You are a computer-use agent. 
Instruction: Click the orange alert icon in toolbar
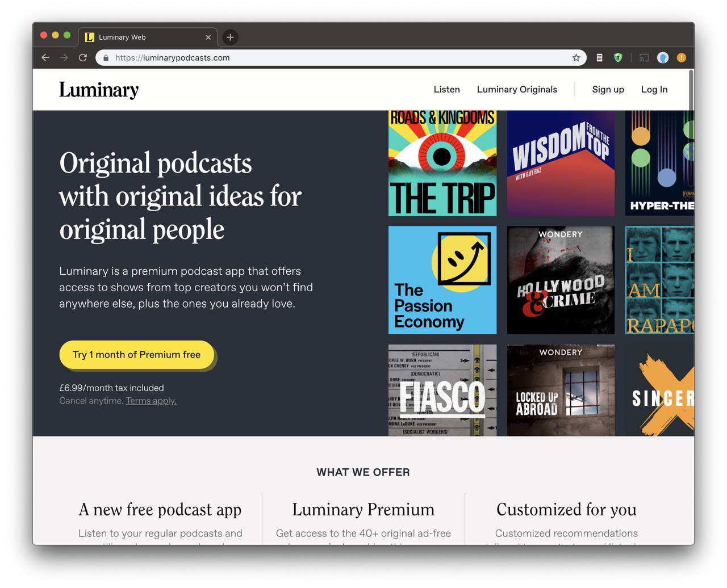pos(682,58)
